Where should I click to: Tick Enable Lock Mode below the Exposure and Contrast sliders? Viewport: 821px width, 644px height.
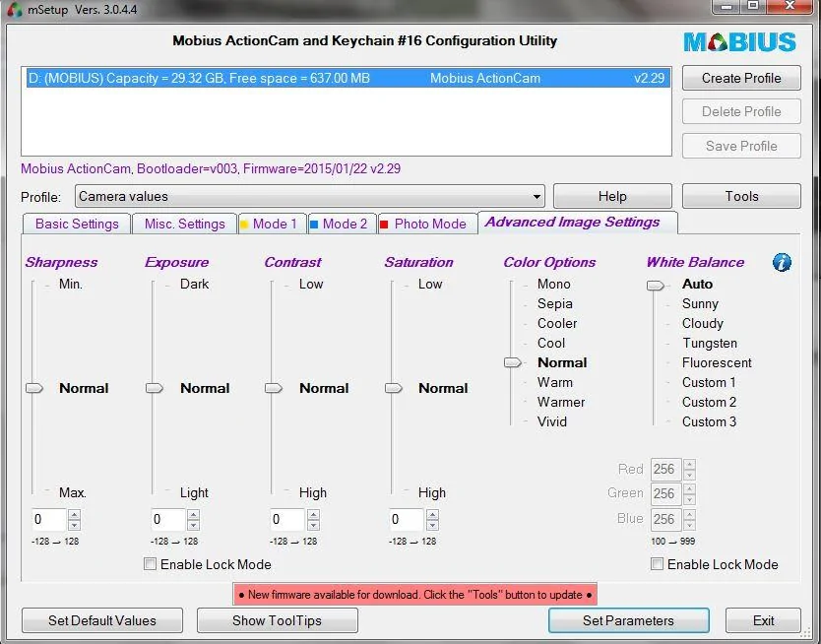click(151, 564)
